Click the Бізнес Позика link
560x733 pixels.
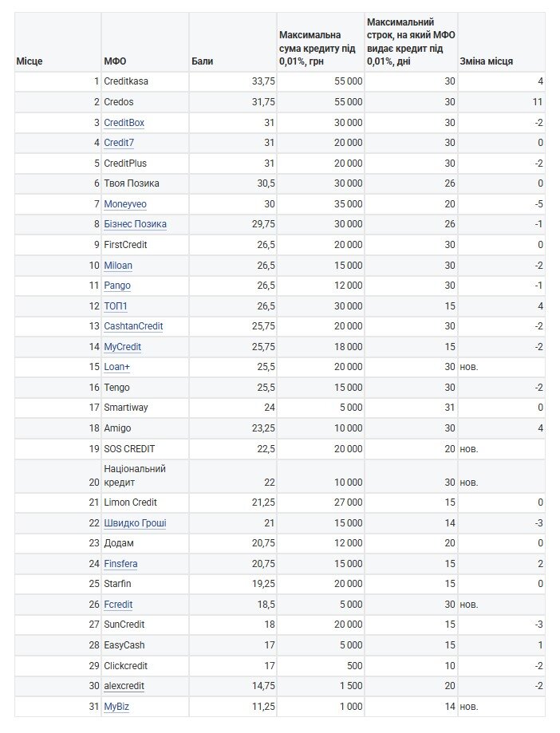point(135,224)
